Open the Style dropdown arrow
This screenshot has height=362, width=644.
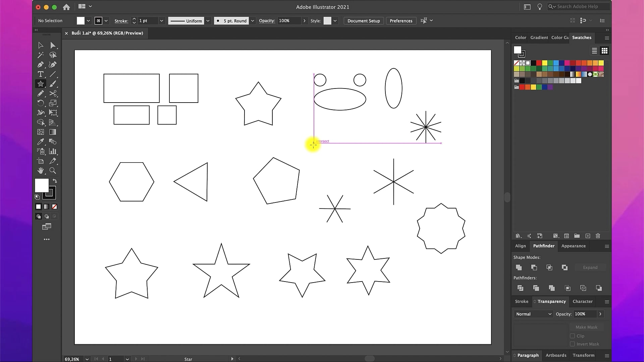(x=335, y=21)
